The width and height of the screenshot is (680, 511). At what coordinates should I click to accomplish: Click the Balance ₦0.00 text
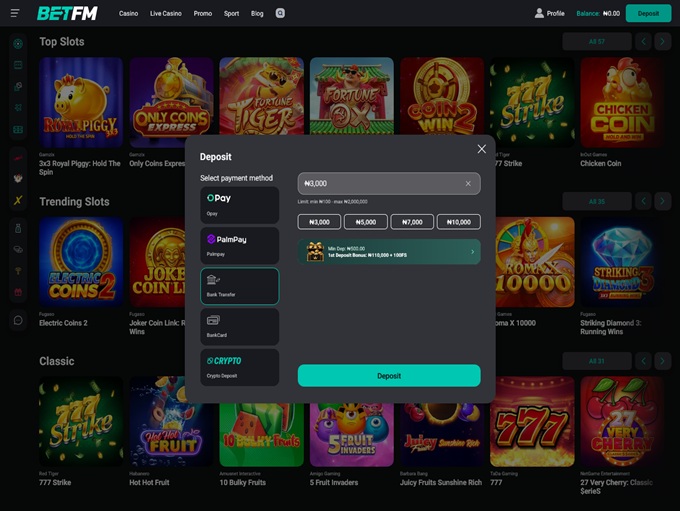point(598,13)
